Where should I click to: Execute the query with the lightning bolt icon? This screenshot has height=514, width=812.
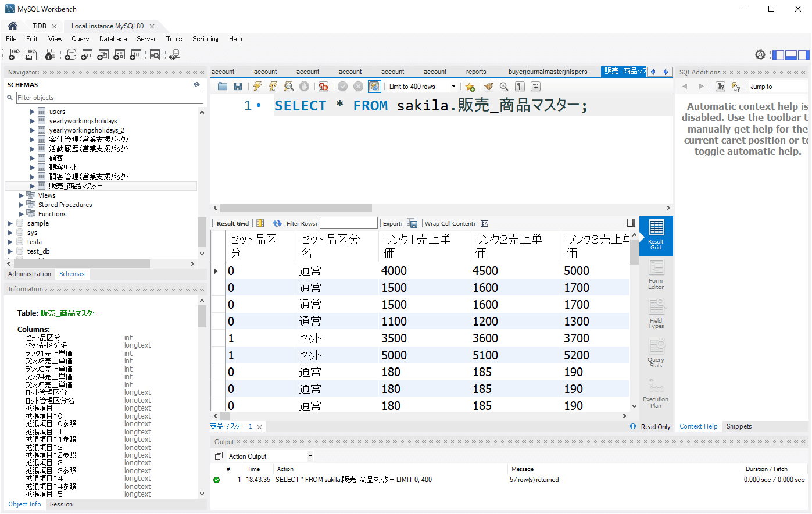click(257, 87)
